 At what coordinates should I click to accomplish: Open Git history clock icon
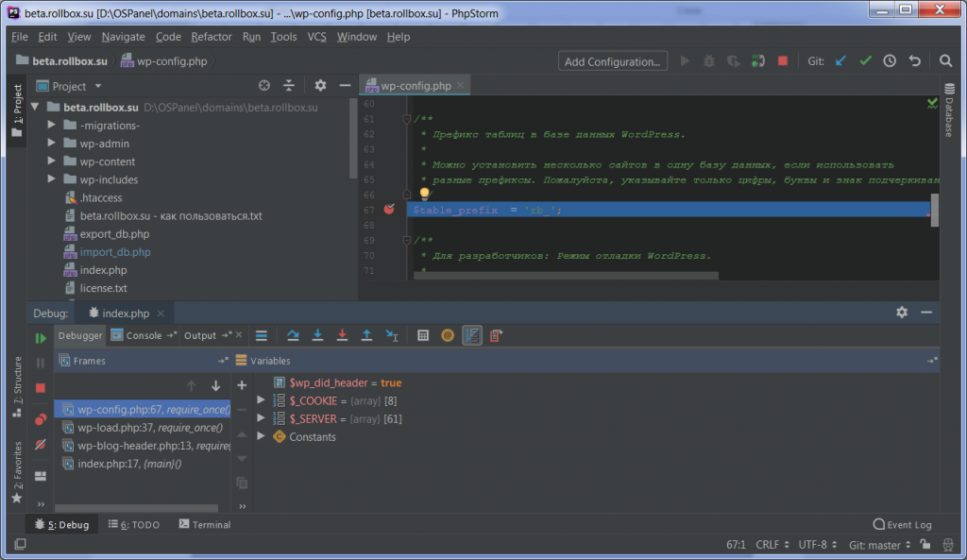tap(890, 61)
